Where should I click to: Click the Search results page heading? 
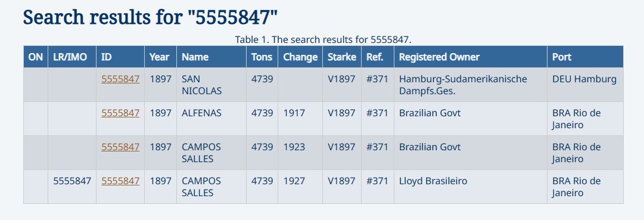pyautogui.click(x=150, y=17)
